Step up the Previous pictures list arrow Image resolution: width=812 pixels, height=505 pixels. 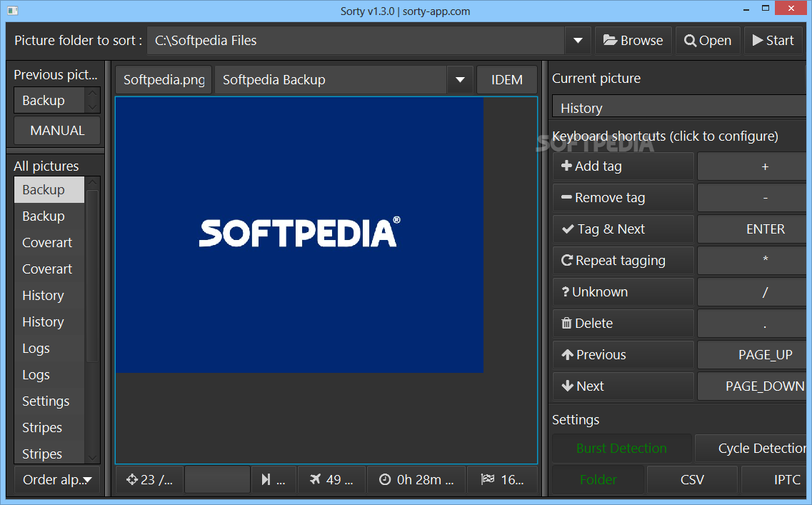point(92,94)
